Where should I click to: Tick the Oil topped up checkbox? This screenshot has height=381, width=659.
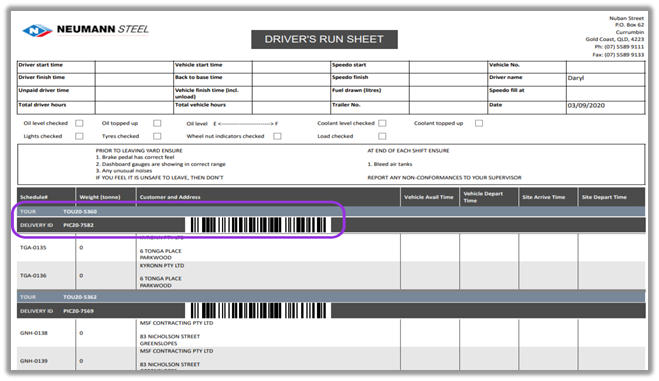tap(157, 123)
